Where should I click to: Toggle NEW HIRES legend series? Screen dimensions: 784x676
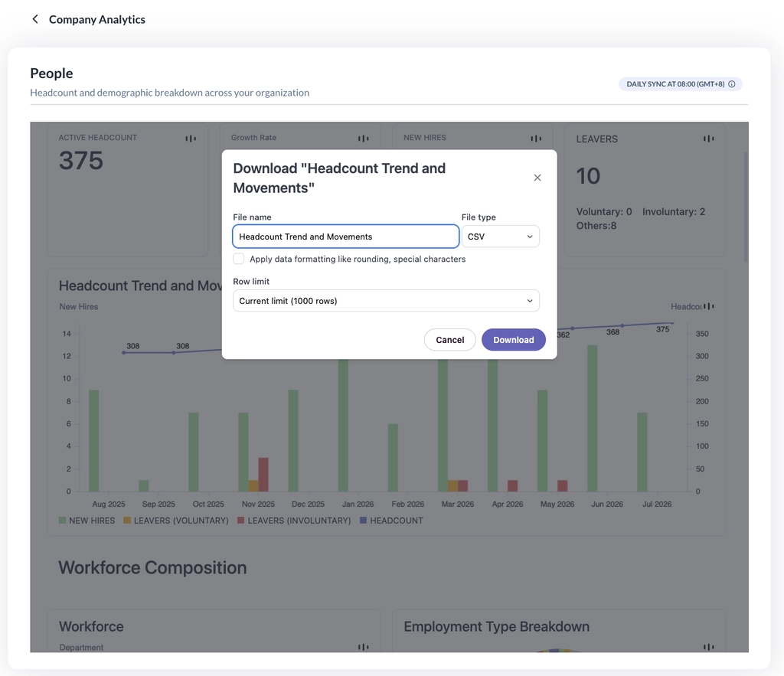pos(87,521)
